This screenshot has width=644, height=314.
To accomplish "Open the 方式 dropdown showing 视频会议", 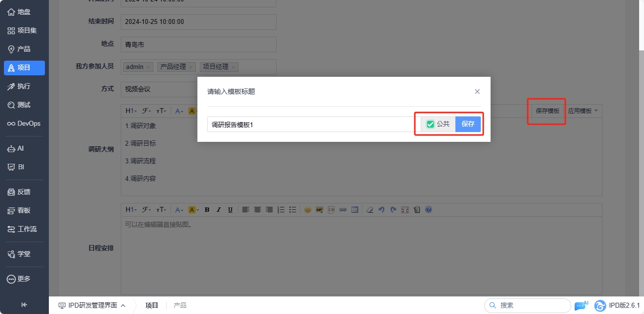I will coord(159,89).
